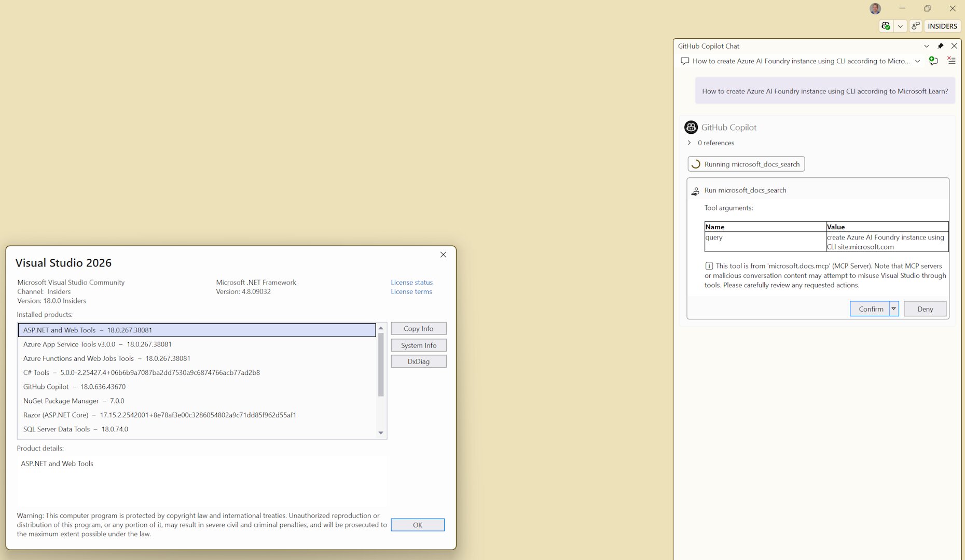Open the Copilot status dropdown chevron

[901, 26]
